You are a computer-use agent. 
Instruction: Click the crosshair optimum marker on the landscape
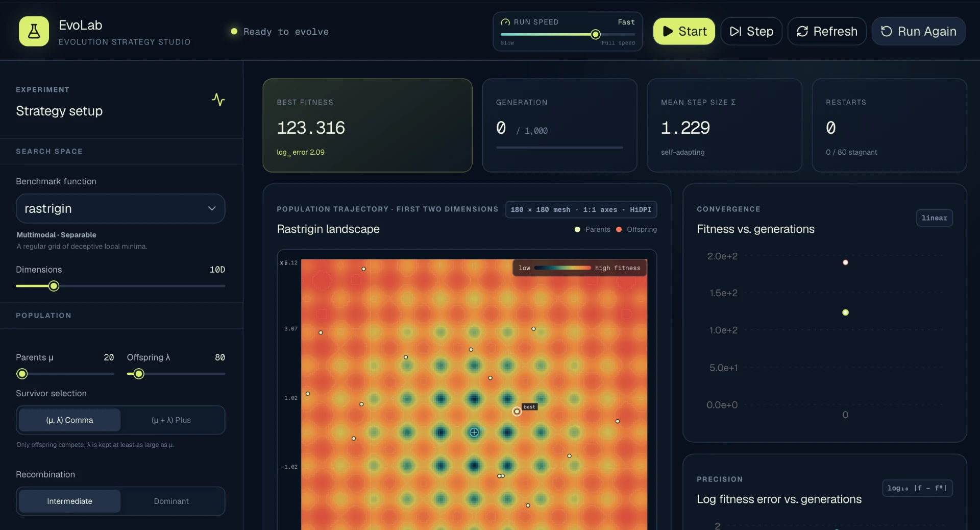point(474,432)
